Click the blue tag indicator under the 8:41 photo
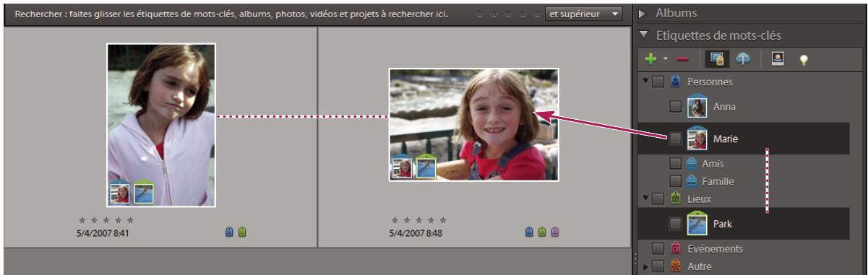 (230, 232)
